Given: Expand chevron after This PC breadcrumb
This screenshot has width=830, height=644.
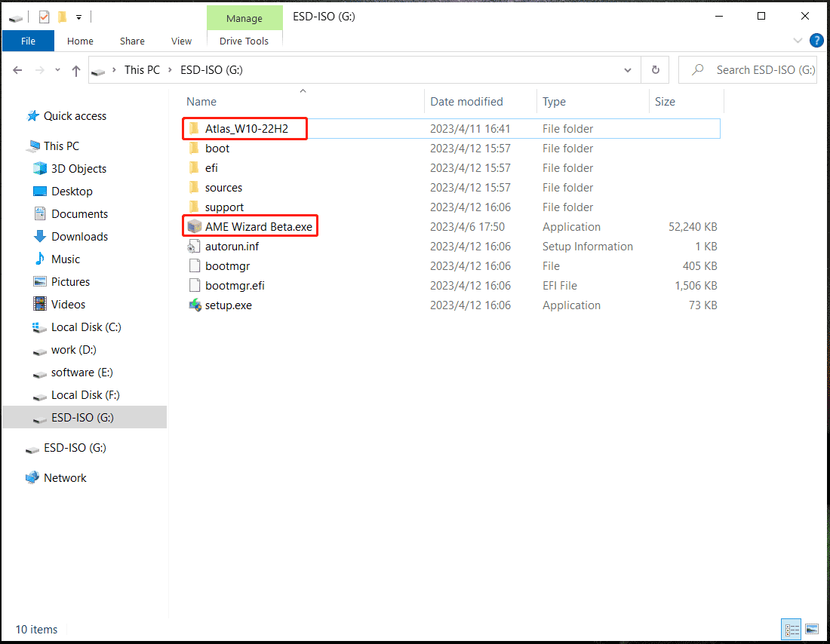Looking at the screenshot, I should [x=169, y=70].
